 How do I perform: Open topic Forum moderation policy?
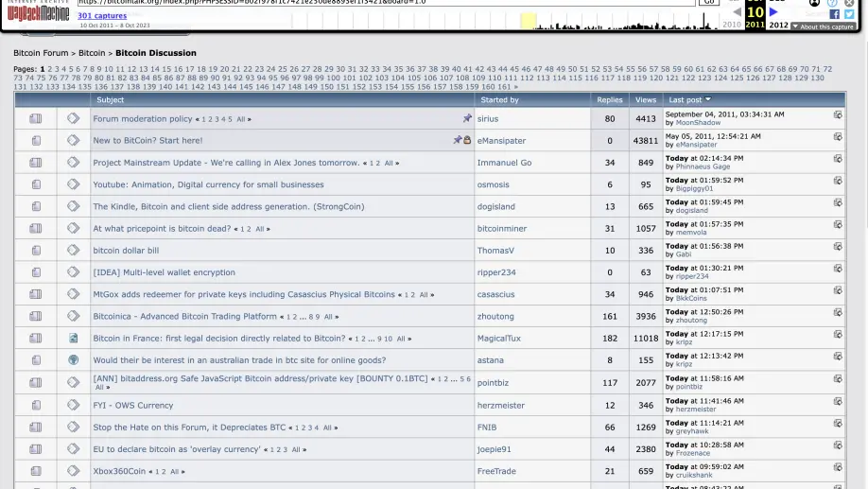click(x=142, y=118)
